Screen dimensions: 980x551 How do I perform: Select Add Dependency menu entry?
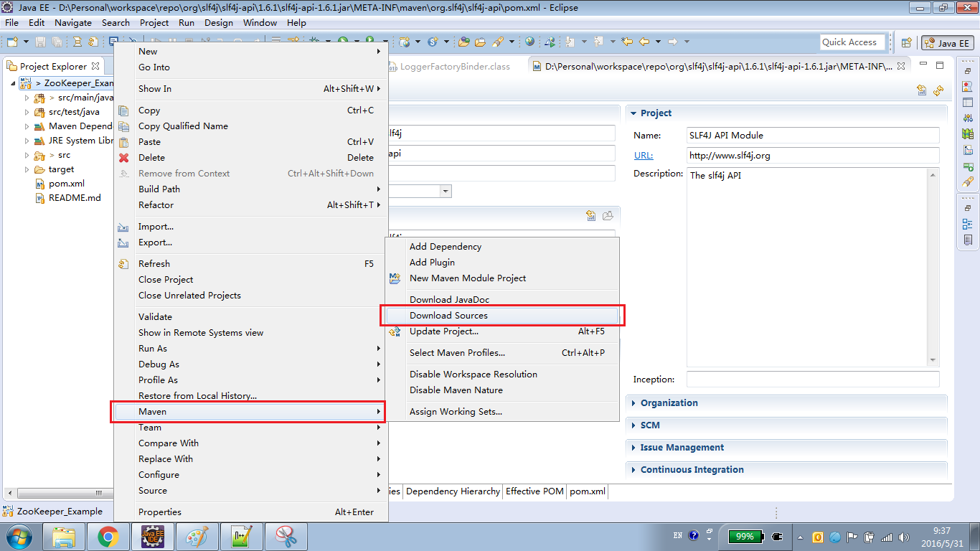[502, 247]
